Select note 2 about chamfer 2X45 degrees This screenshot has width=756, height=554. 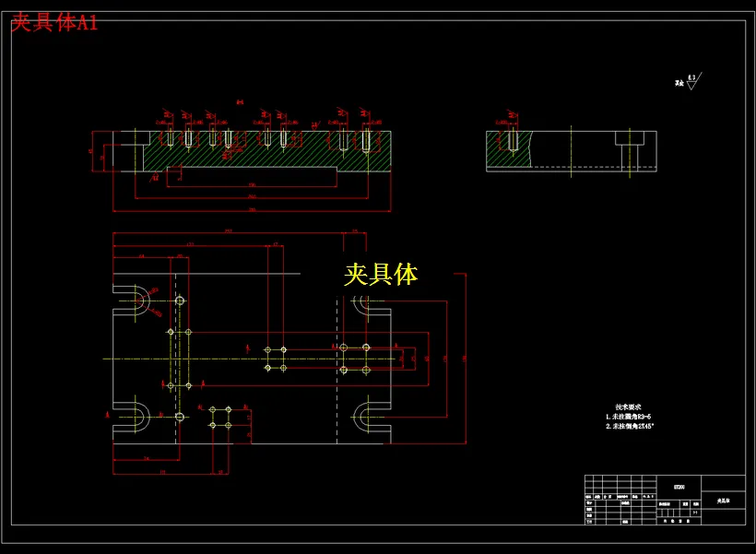coord(630,426)
